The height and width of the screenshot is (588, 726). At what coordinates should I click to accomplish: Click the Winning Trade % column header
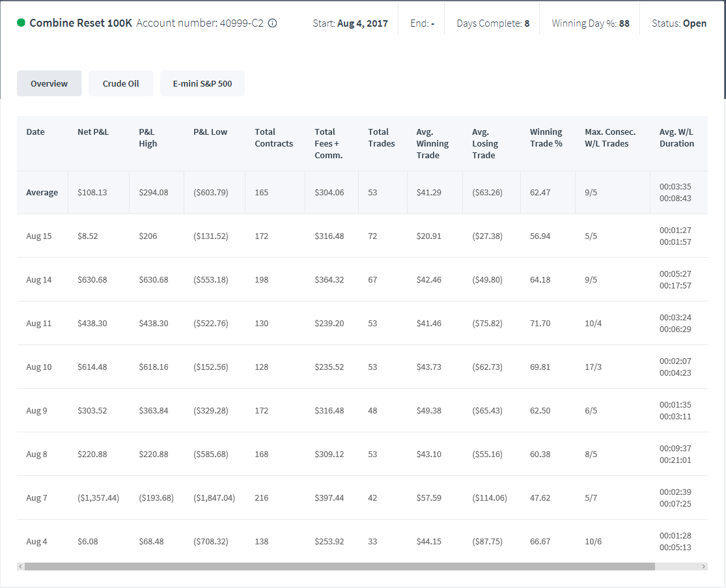point(546,137)
